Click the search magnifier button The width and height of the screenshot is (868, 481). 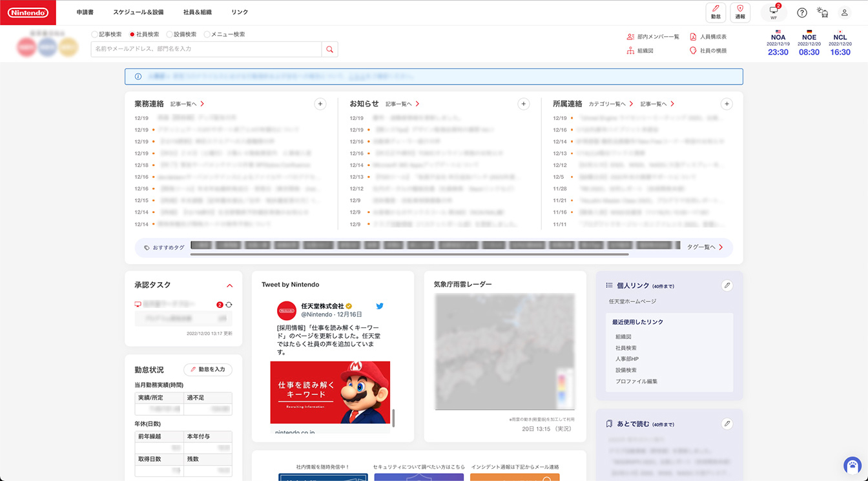[329, 49]
